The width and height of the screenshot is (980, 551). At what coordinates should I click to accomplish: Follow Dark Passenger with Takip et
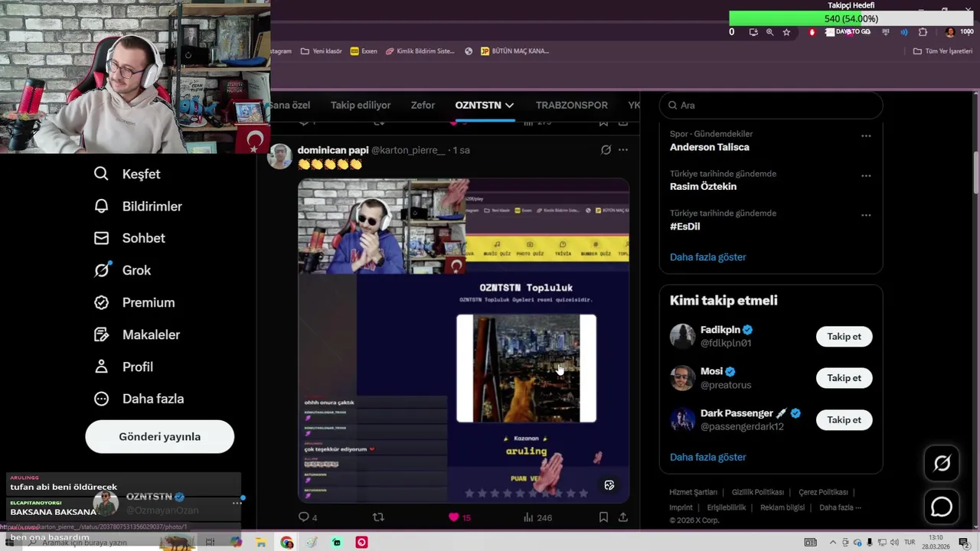point(844,419)
